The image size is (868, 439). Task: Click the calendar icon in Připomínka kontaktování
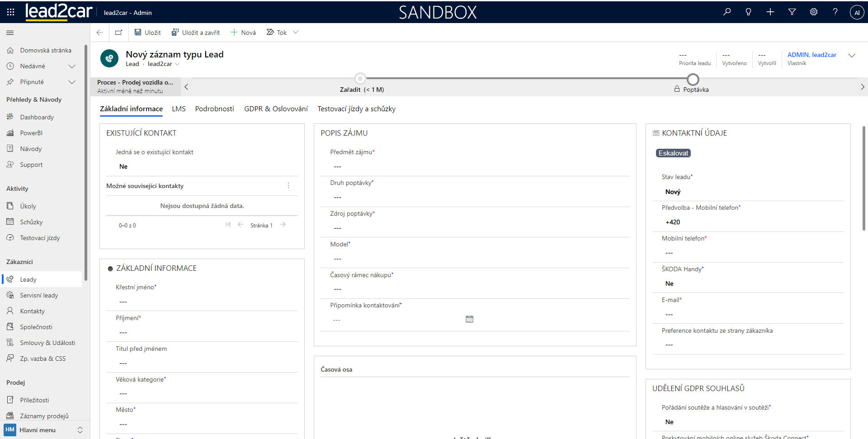(469, 319)
